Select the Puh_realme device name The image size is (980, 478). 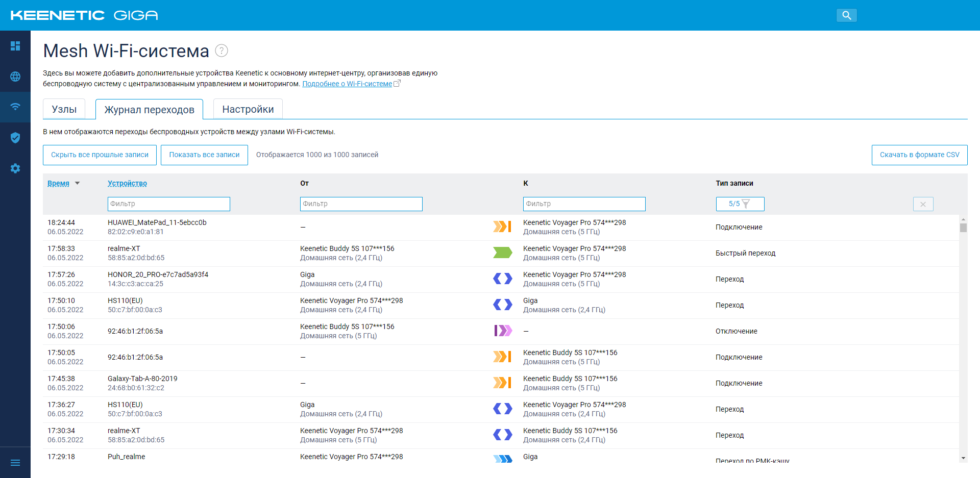126,457
